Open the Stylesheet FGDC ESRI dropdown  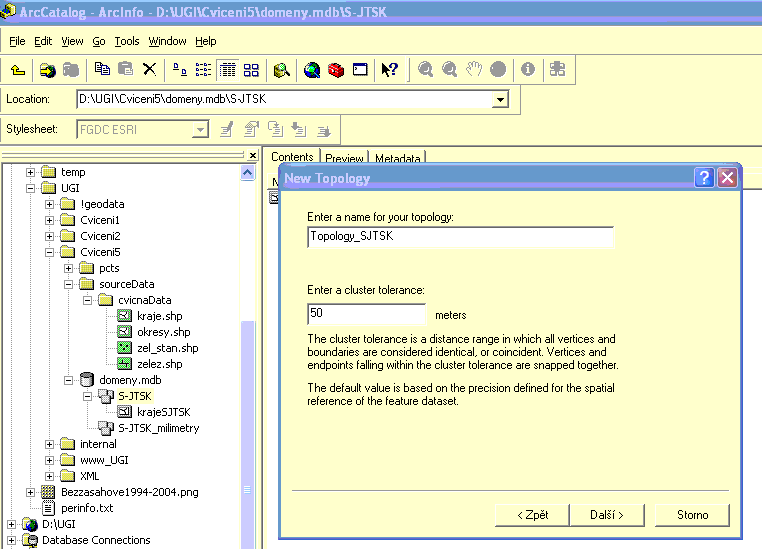(200, 130)
